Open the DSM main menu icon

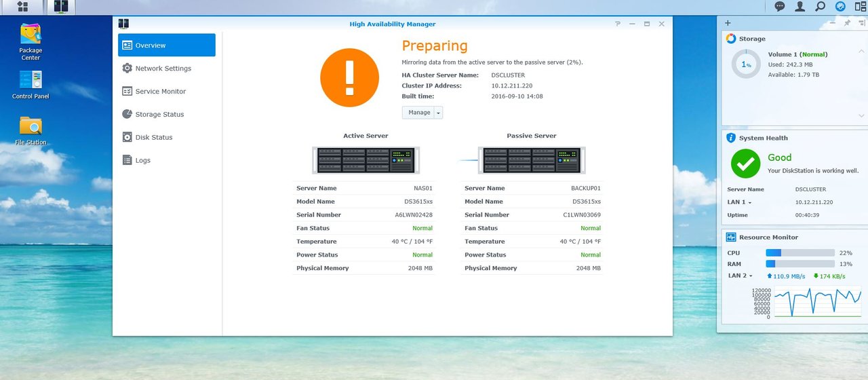pos(22,7)
